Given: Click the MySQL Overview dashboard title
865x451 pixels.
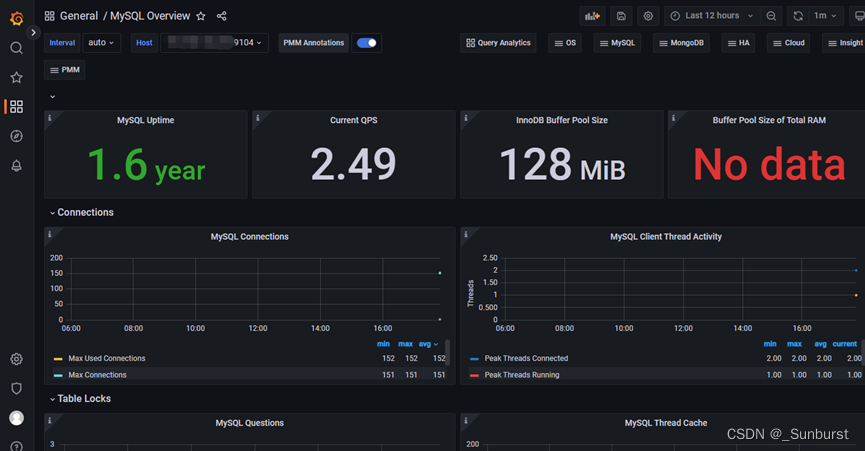Looking at the screenshot, I should (x=150, y=16).
